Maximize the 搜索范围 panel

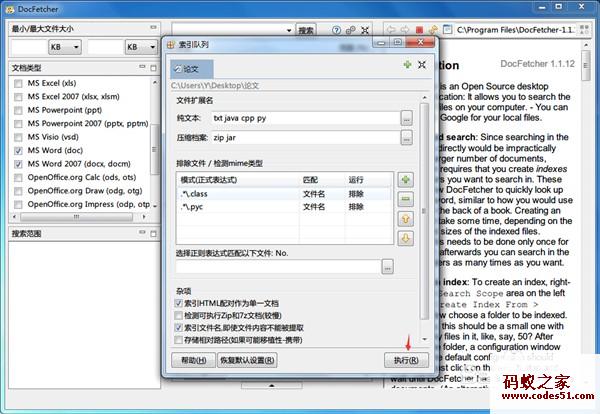[x=153, y=234]
